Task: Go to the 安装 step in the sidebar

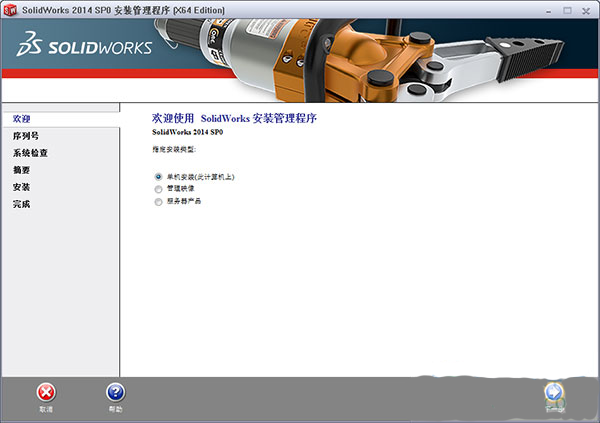Action: [21, 187]
